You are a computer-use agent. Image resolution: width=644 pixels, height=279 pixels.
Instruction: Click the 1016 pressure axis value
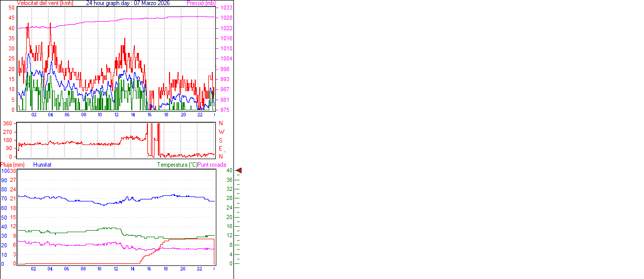[x=226, y=38]
